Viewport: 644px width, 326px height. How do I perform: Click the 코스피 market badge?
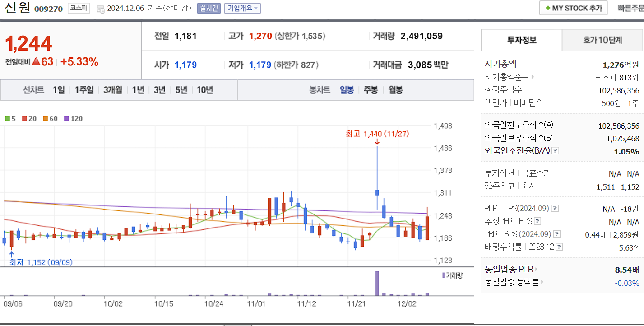pyautogui.click(x=79, y=8)
